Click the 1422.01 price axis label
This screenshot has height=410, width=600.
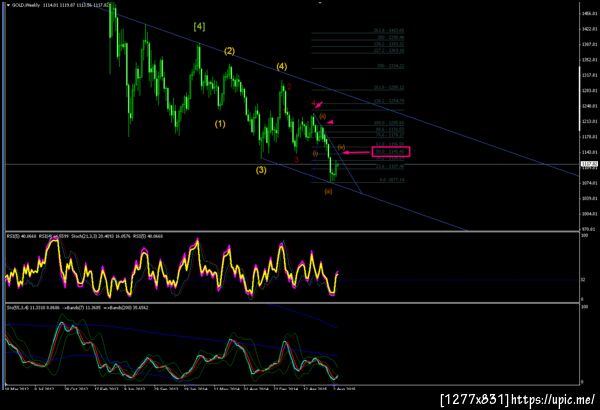[x=591, y=29]
